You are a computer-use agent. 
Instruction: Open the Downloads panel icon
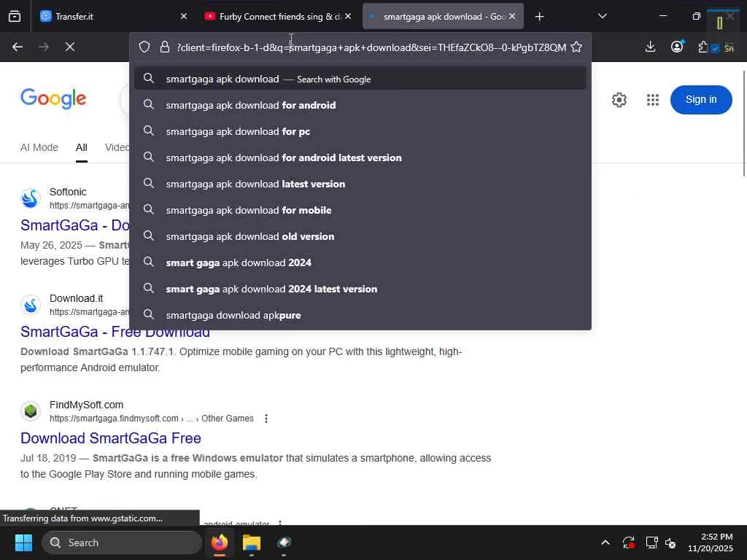click(x=650, y=47)
